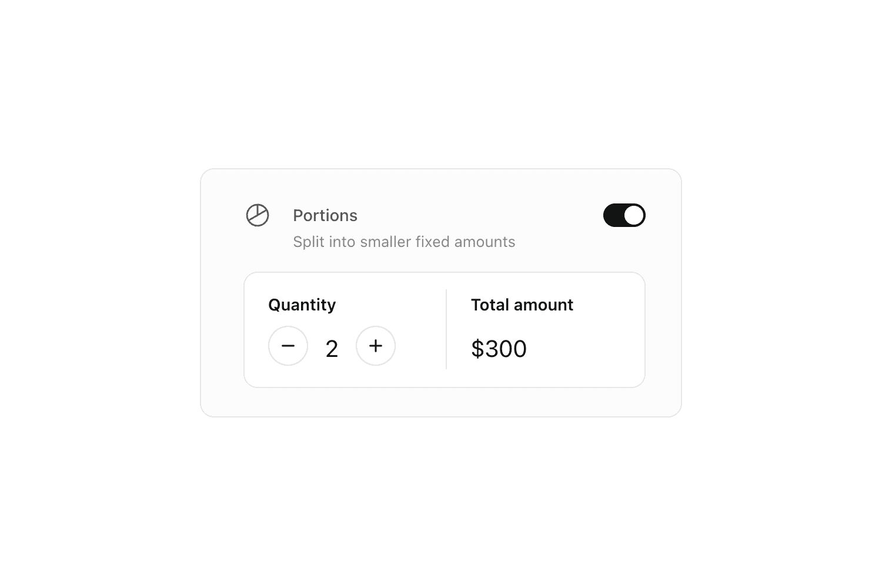Click the divider between Quantity and Total amount
882x588 pixels.
(446, 329)
